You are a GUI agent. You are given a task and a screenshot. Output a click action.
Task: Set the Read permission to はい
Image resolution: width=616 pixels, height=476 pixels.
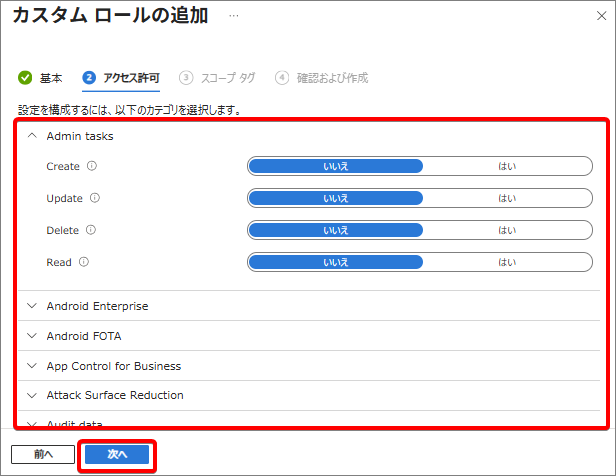507,262
